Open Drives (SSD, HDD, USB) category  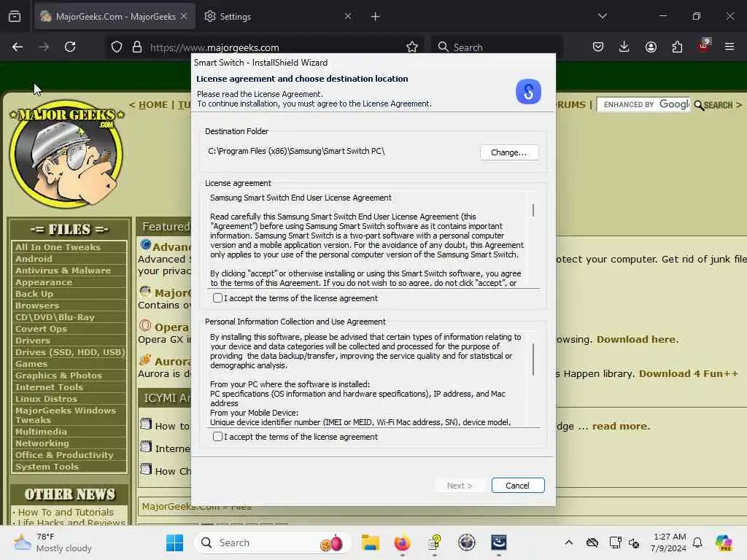coord(69,352)
